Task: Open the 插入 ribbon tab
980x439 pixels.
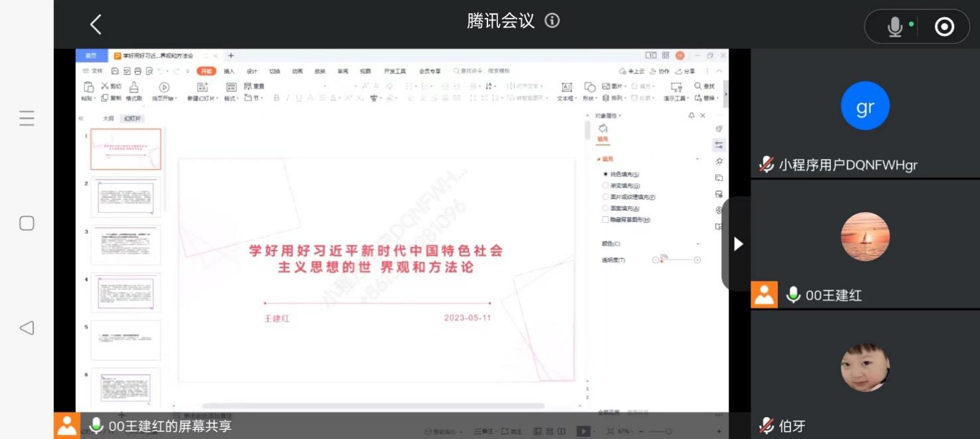Action: point(229,71)
